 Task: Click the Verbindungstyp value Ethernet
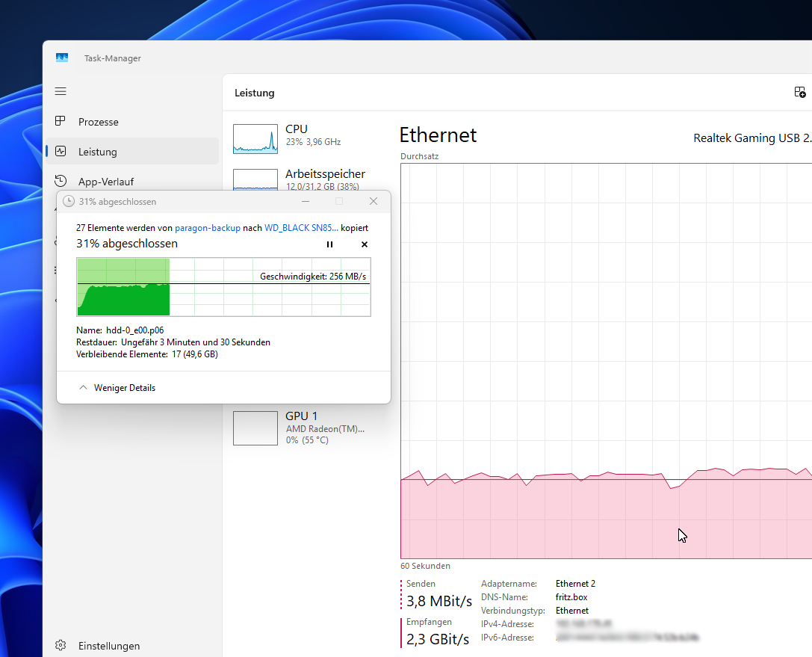coord(572,611)
